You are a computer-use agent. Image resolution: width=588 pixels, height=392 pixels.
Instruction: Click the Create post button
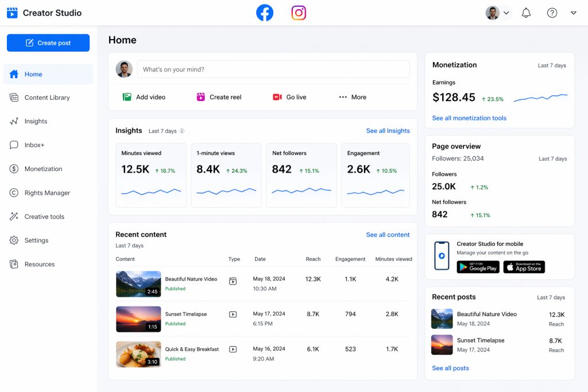[x=48, y=42]
